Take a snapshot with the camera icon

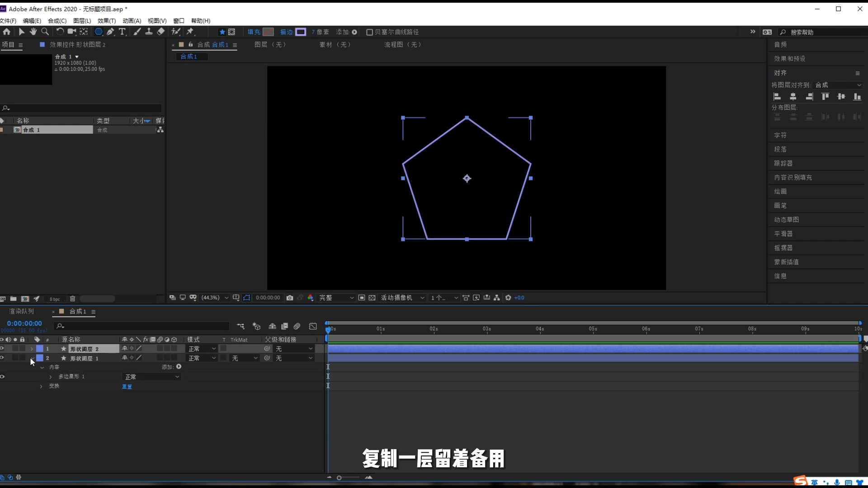(290, 298)
